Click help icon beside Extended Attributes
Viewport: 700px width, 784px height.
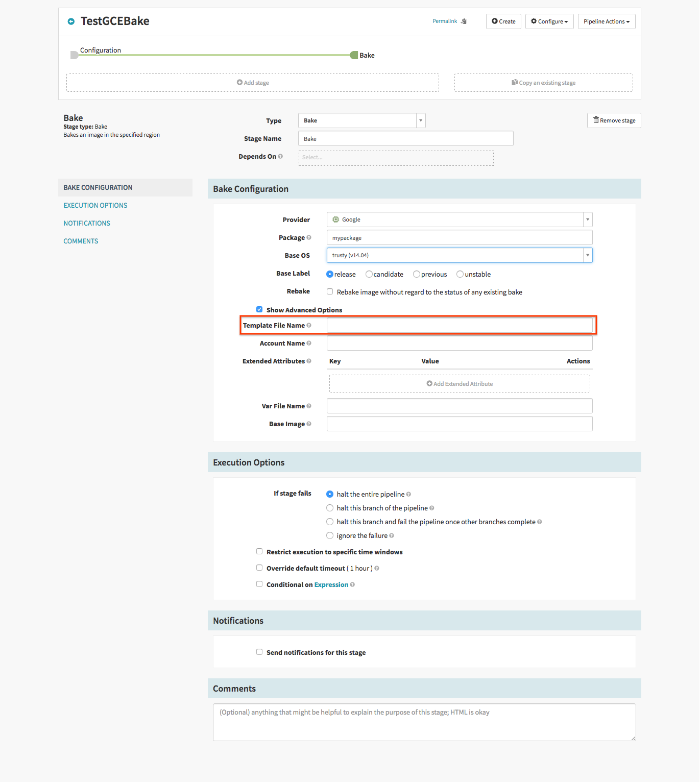(x=309, y=361)
